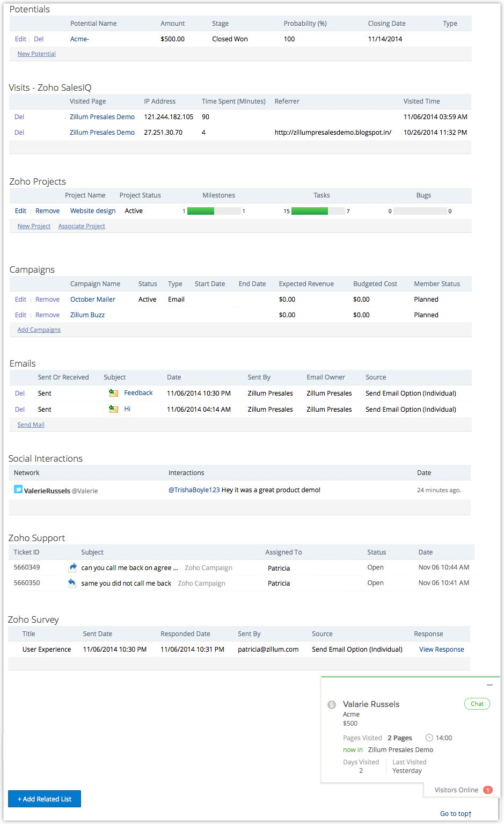The width and height of the screenshot is (504, 824).
Task: Click View Response for User Experience survey
Action: (x=441, y=649)
